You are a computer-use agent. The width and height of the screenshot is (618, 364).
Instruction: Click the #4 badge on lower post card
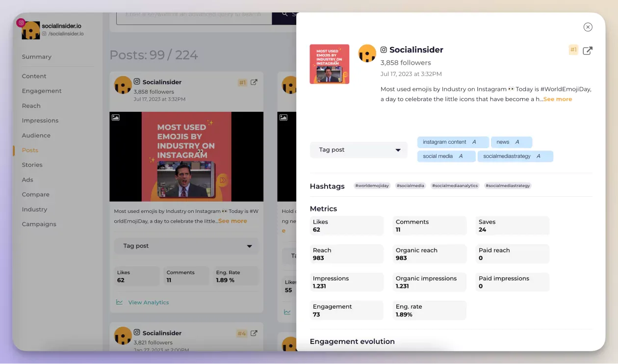click(x=242, y=334)
